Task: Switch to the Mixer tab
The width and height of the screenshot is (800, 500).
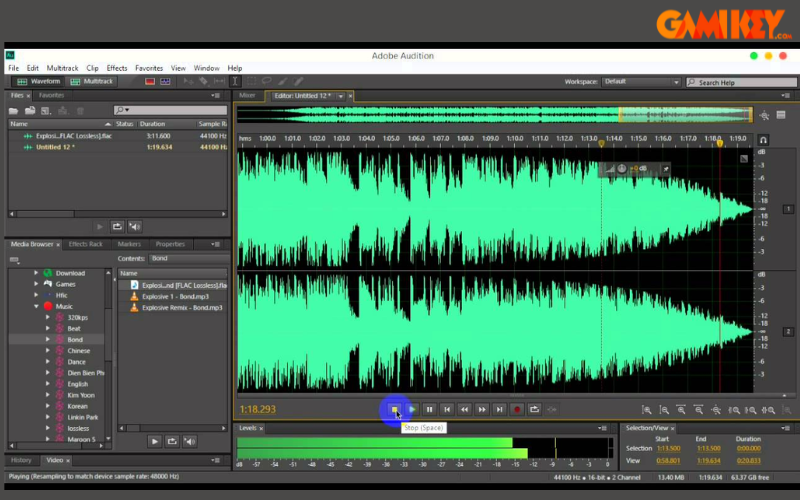Action: 247,95
